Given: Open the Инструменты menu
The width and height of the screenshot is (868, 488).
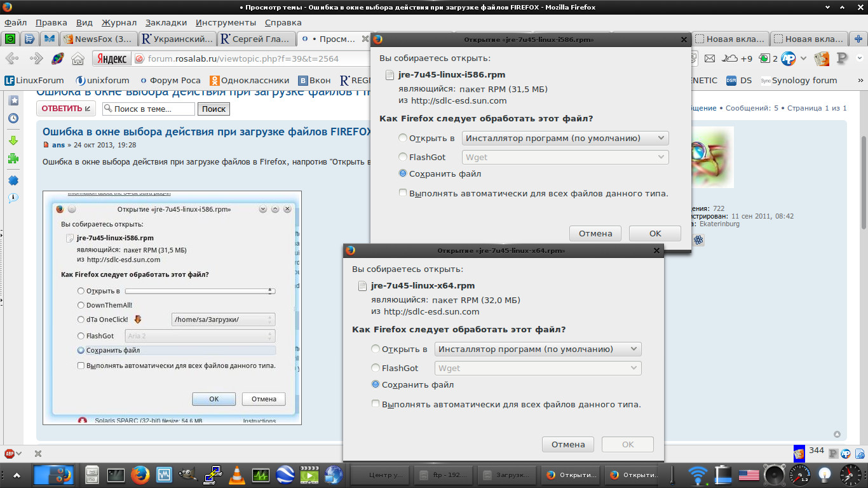Looking at the screenshot, I should point(226,22).
